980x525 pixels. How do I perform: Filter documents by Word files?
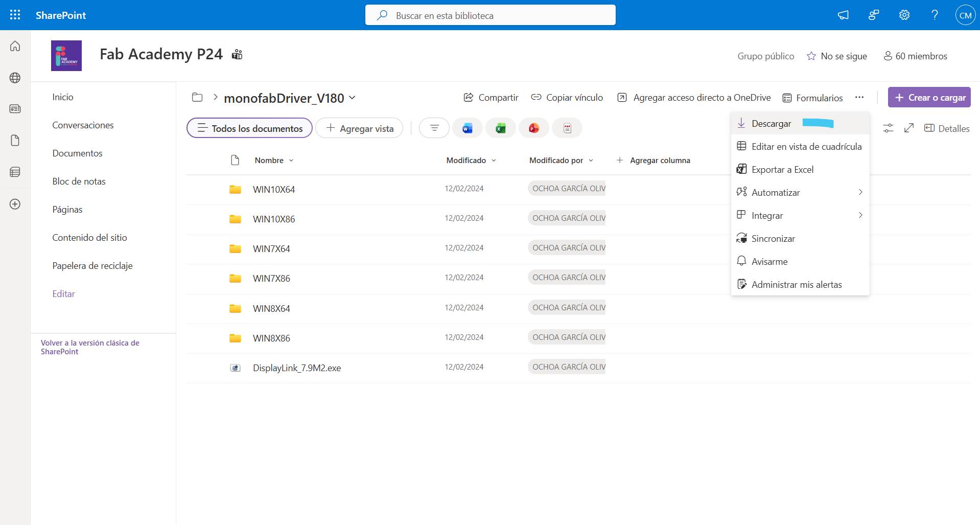coord(466,128)
